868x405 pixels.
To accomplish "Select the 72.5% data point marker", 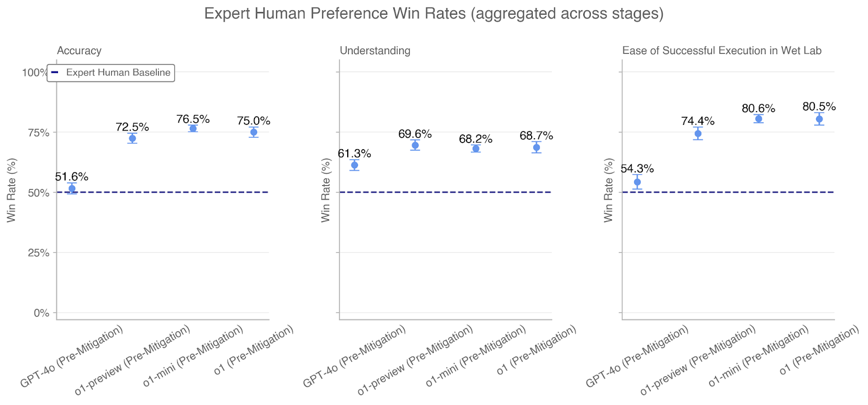I will point(132,138).
